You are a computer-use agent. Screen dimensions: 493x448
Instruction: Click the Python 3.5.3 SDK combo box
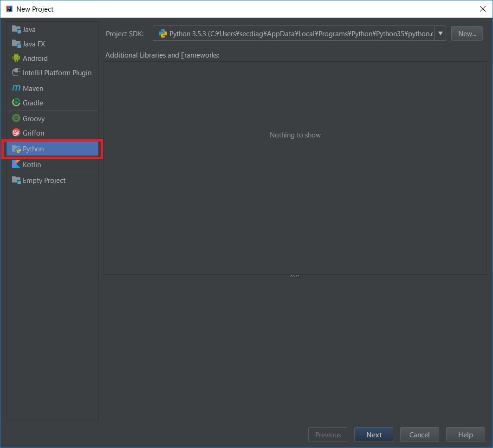tap(293, 33)
